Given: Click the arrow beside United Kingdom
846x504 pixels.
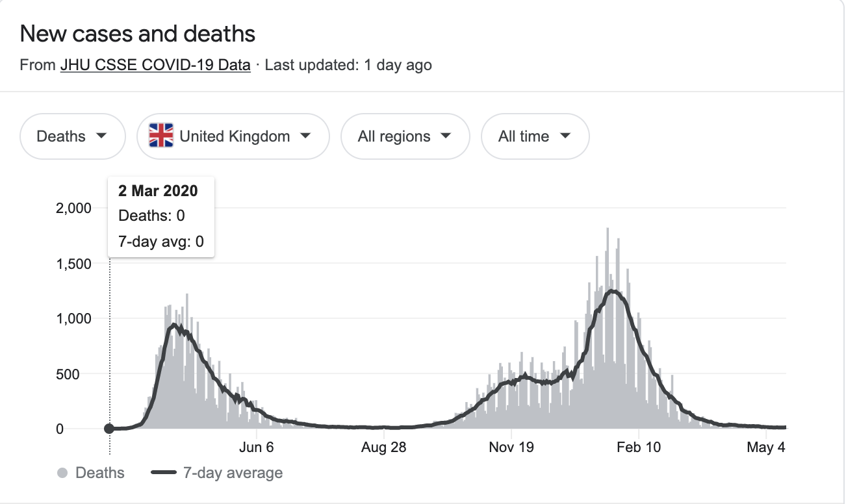Looking at the screenshot, I should [x=305, y=136].
